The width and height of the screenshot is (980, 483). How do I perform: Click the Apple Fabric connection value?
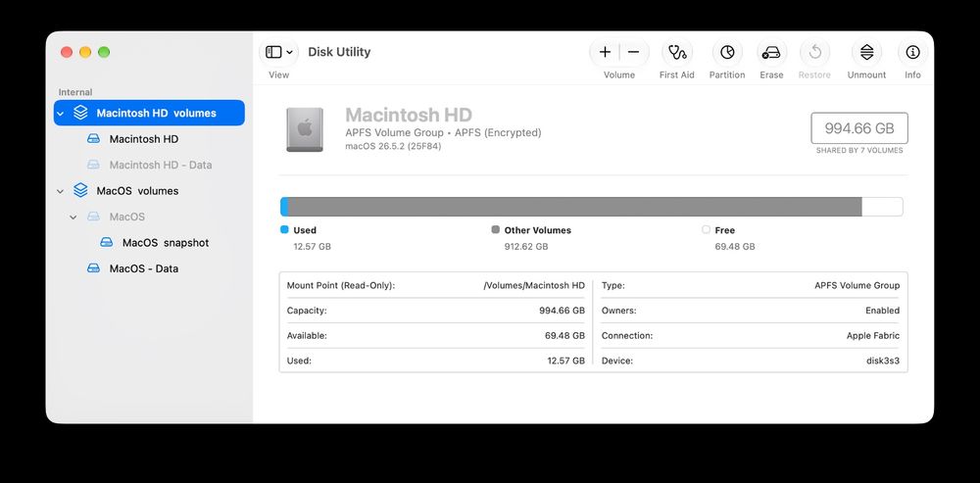[x=873, y=335]
